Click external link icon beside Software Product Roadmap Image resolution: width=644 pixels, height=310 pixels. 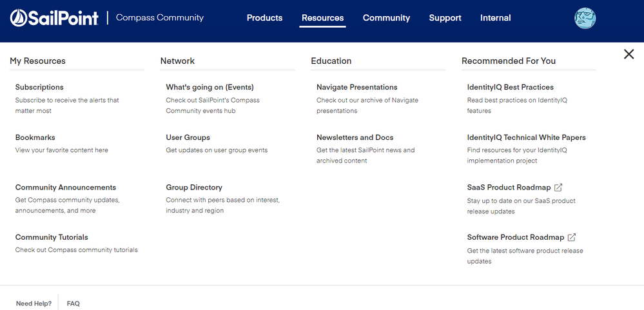tap(572, 237)
